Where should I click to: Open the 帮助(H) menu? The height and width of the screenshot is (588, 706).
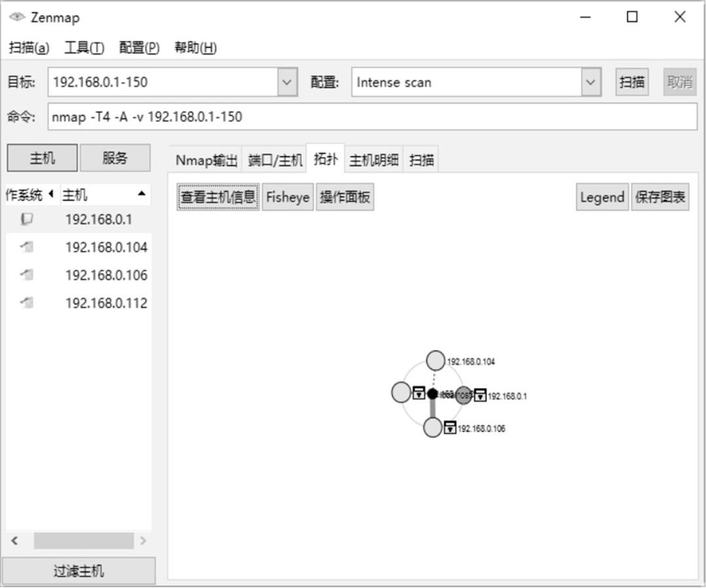pyautogui.click(x=196, y=47)
